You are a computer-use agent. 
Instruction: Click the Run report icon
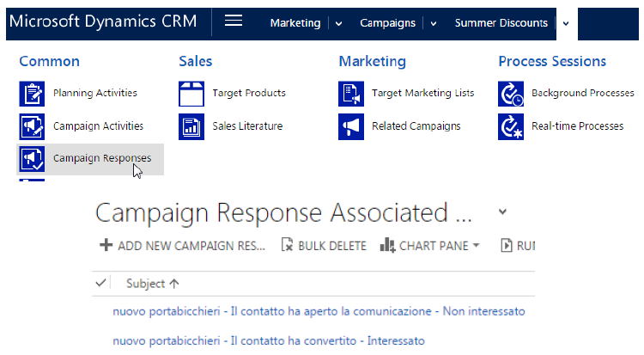(507, 245)
